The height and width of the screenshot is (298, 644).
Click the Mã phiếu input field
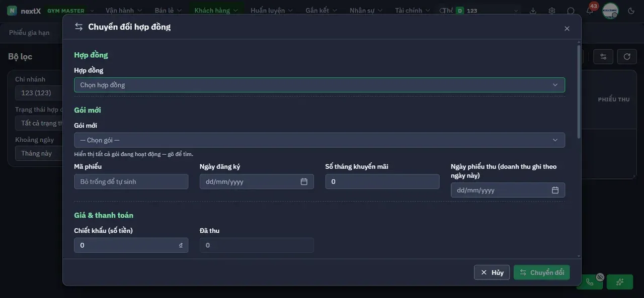(x=131, y=181)
